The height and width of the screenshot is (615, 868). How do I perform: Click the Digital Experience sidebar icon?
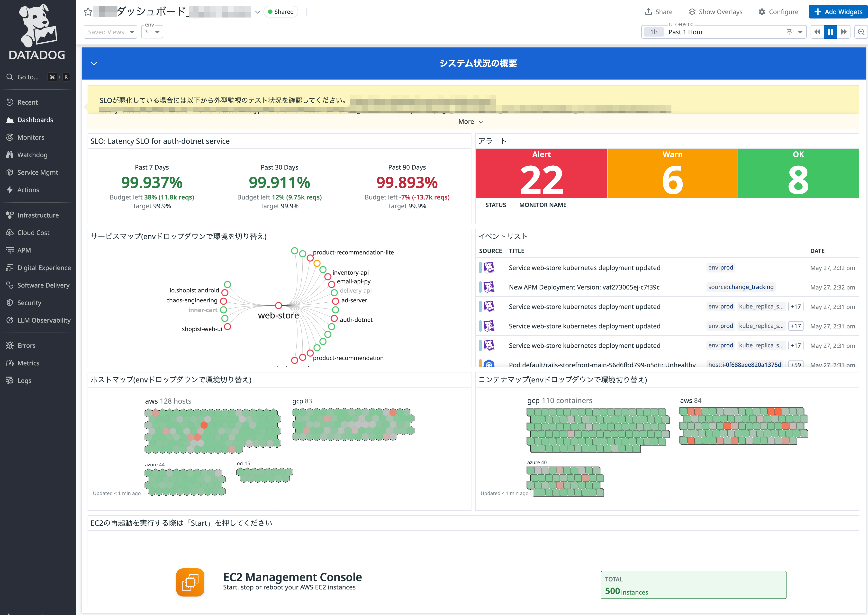[10, 267]
